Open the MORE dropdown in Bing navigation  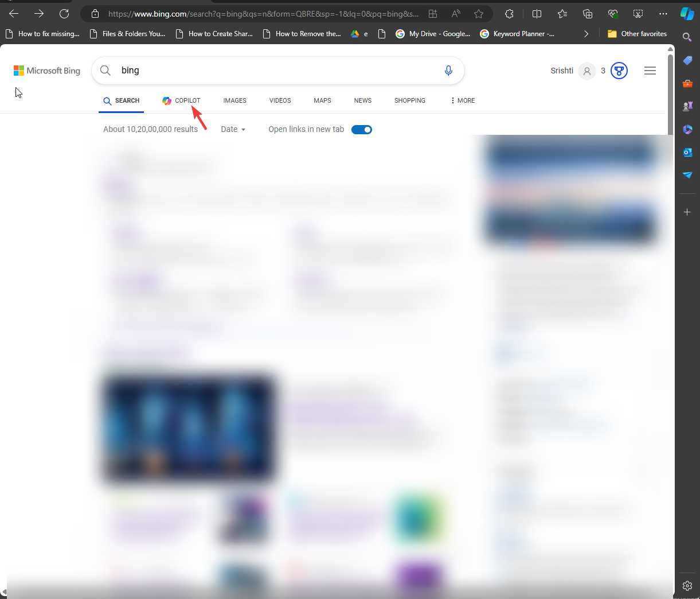[462, 100]
